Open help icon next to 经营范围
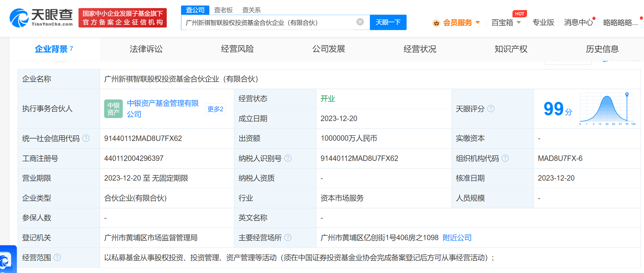Screen dimensions: 644x273 (57, 257)
